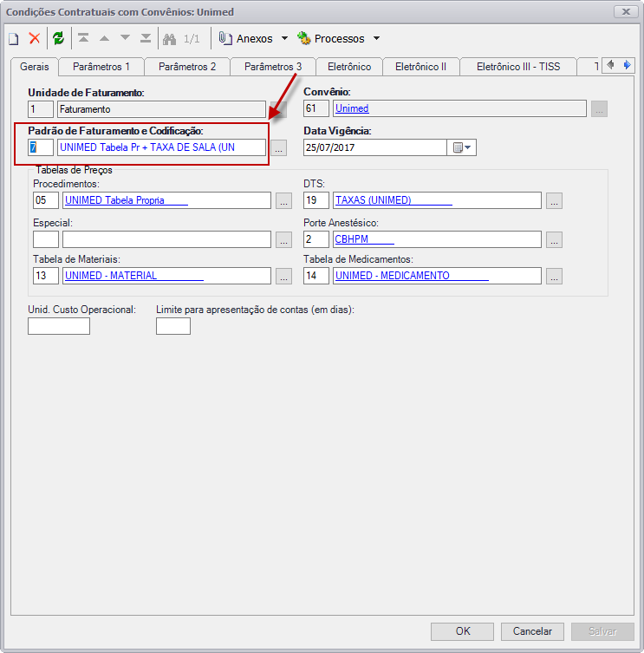This screenshot has width=644, height=653.
Task: Browse Padrão de Faturamento lookup button
Action: click(x=278, y=147)
